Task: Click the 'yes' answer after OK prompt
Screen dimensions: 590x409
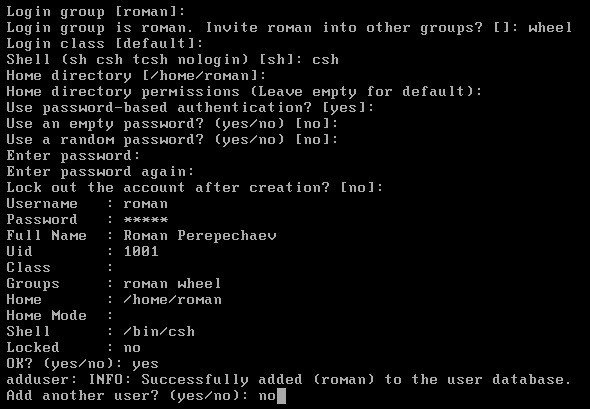Action: click(145, 364)
